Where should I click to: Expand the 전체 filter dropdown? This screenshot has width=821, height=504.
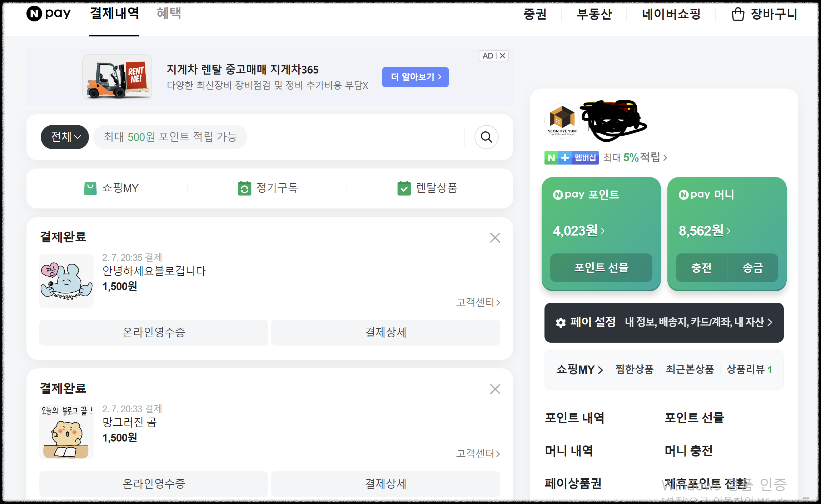tap(65, 137)
